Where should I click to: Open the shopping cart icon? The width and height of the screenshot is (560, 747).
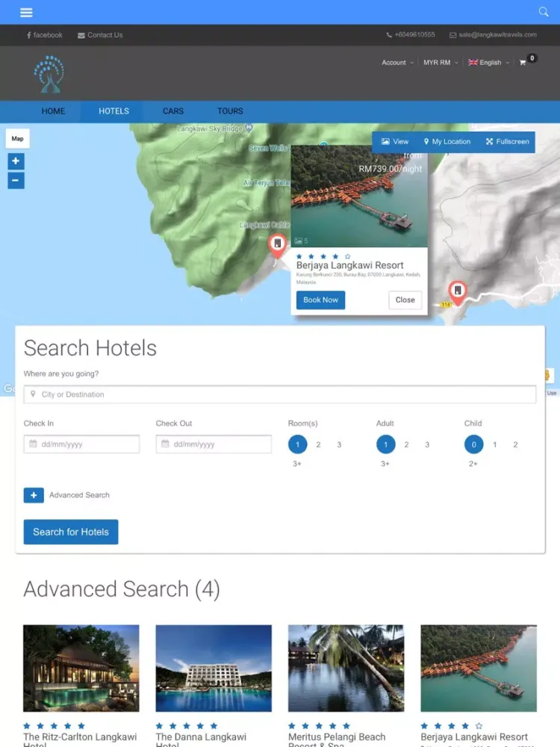(523, 63)
